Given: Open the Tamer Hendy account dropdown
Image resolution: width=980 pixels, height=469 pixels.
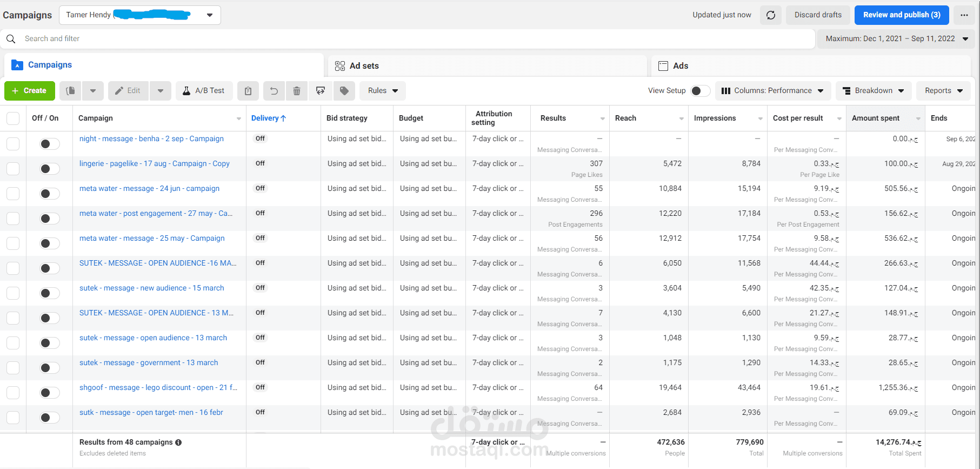Looking at the screenshot, I should click(x=140, y=15).
